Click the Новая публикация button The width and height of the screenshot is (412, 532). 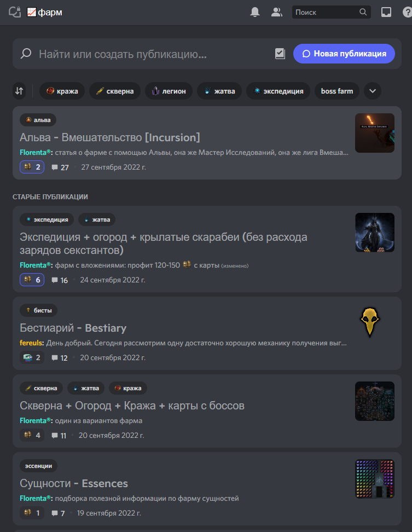344,54
